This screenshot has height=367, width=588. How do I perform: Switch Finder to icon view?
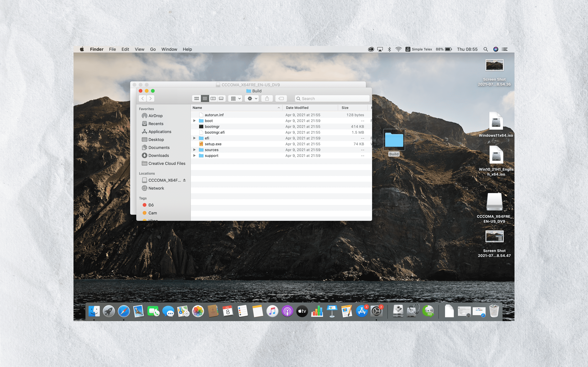pyautogui.click(x=196, y=98)
